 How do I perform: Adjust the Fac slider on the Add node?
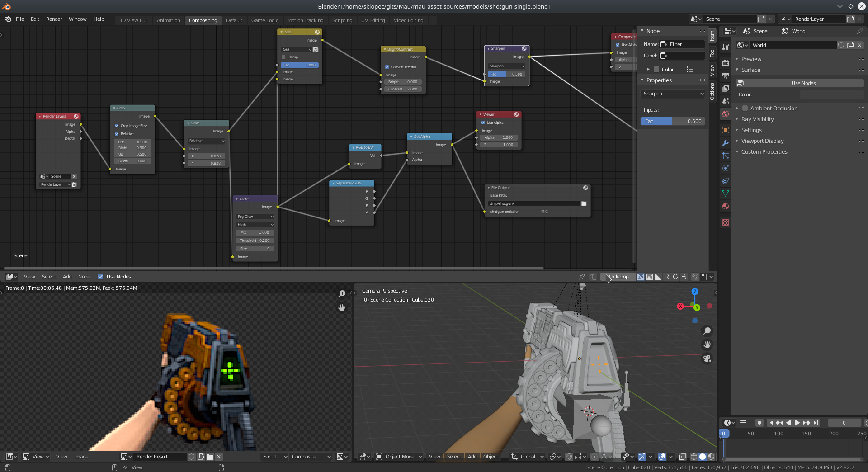click(300, 65)
